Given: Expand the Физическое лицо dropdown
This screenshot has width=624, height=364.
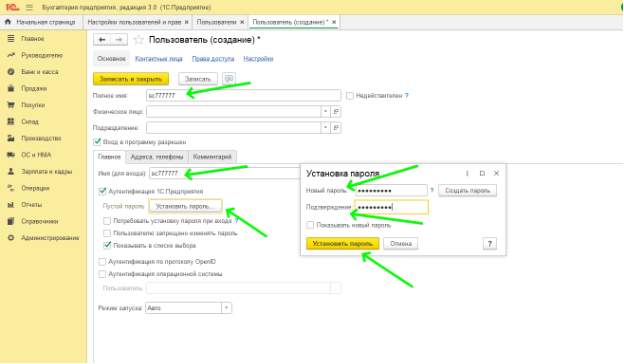Looking at the screenshot, I should [x=326, y=112].
